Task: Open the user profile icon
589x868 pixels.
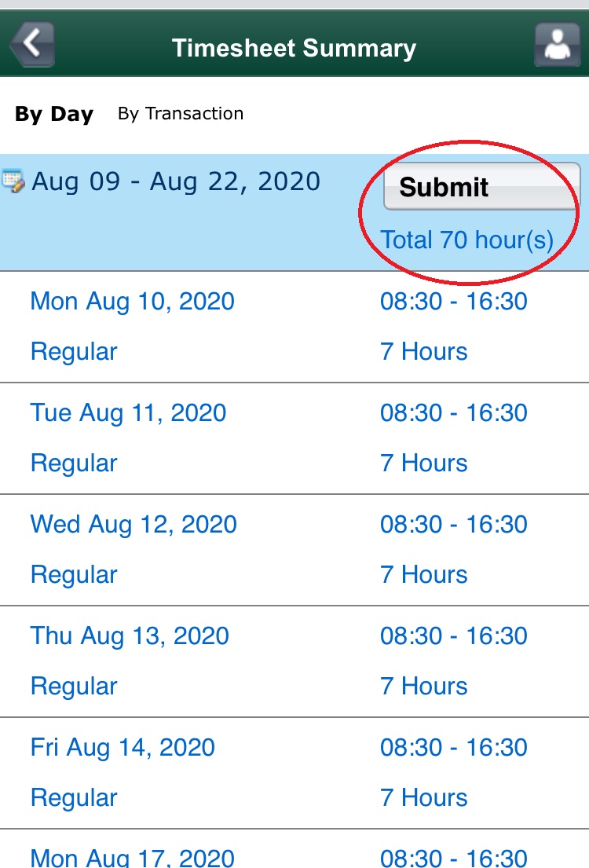Action: (x=558, y=45)
